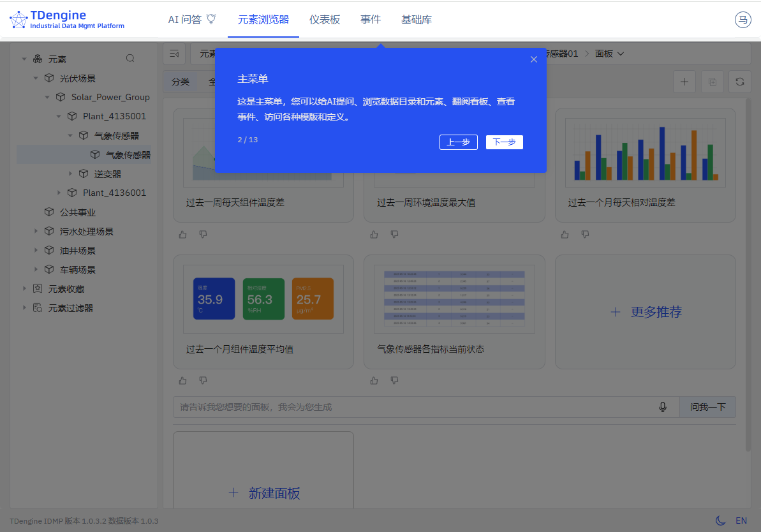Expand the 污水处理场景 node
The height and width of the screenshot is (532, 761).
36,231
